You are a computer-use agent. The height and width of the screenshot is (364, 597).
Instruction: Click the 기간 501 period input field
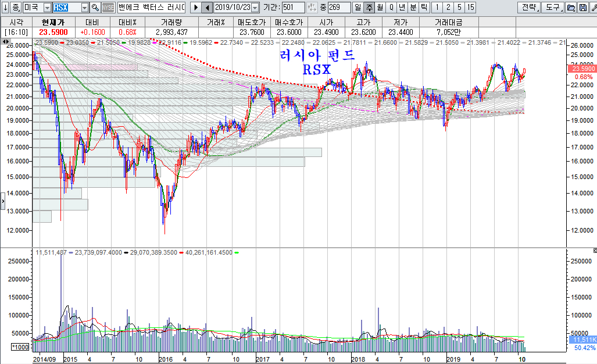293,7
